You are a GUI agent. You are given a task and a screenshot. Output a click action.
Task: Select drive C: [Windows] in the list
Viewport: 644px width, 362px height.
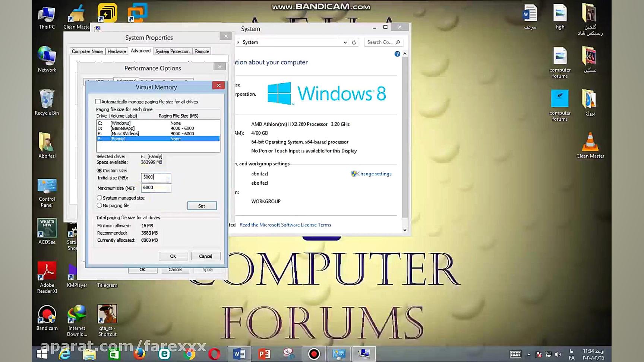pyautogui.click(x=158, y=123)
